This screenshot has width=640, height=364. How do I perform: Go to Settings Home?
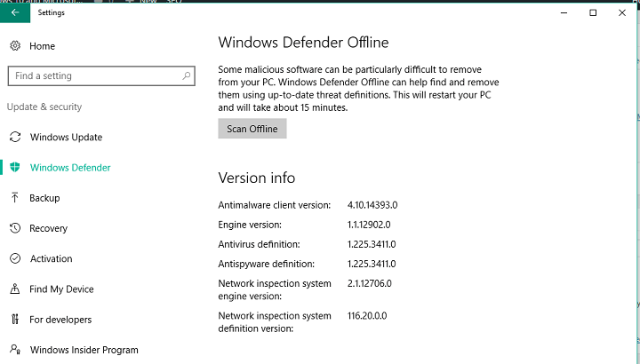point(42,46)
